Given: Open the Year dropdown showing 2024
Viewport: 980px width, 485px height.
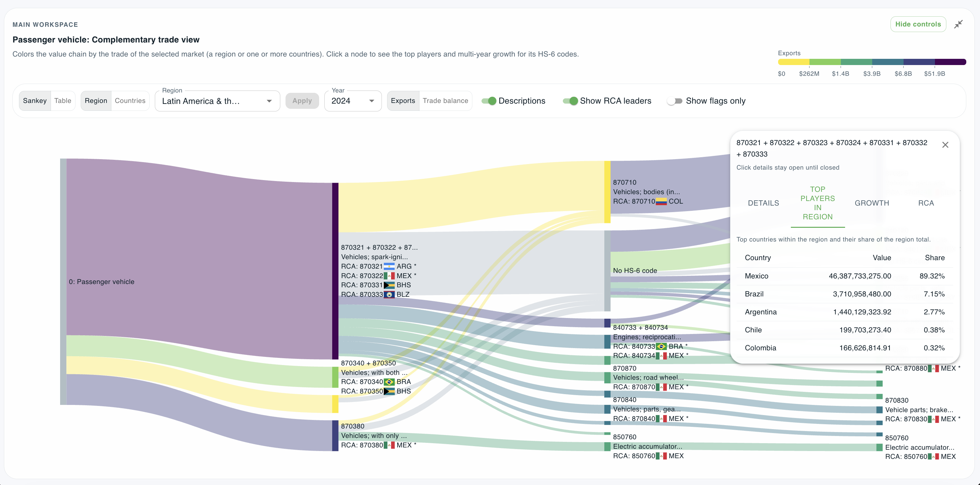Looking at the screenshot, I should 353,101.
